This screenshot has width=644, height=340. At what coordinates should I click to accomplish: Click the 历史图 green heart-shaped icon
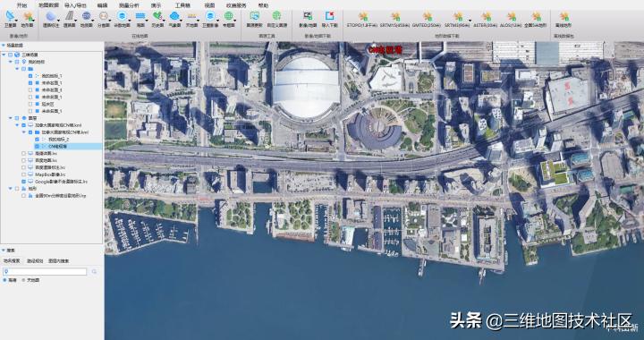(x=157, y=16)
